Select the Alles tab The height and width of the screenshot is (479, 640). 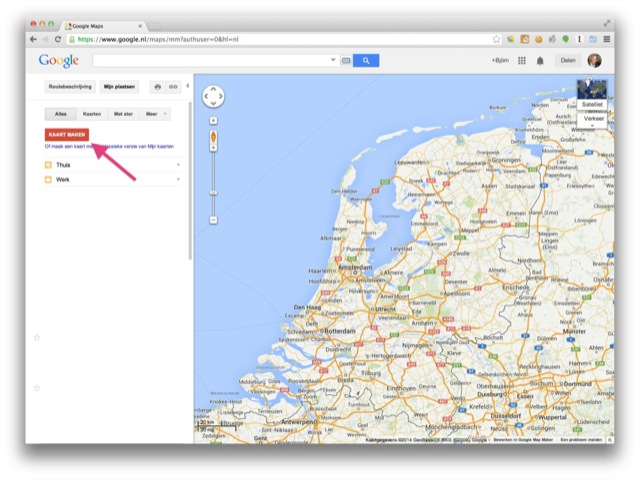[x=60, y=114]
